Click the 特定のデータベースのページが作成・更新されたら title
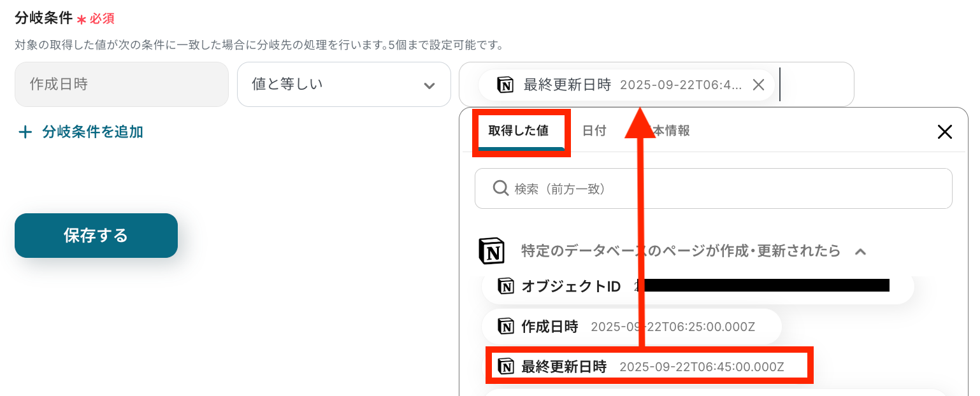This screenshot has height=396, width=980. tap(681, 251)
